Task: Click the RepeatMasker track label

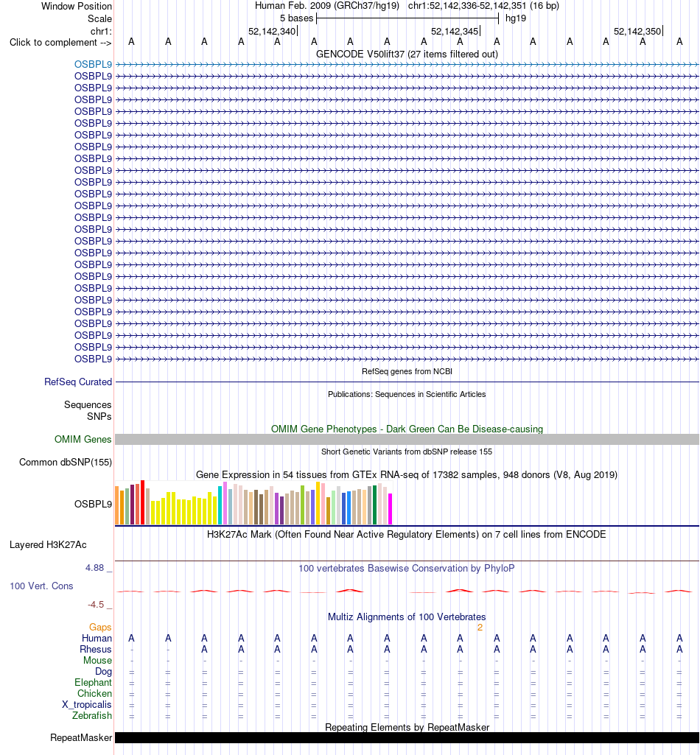Action: (81, 737)
